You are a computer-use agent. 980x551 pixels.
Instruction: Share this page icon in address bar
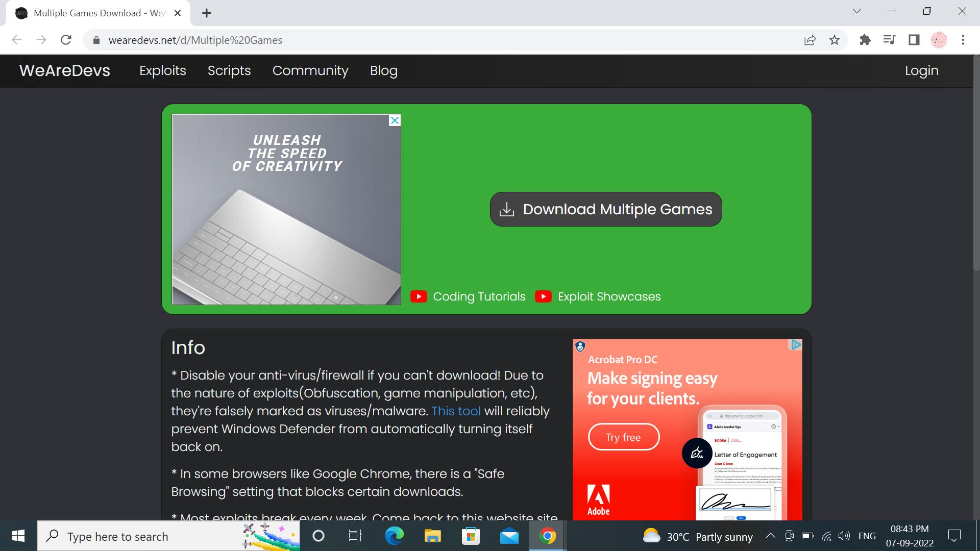810,40
